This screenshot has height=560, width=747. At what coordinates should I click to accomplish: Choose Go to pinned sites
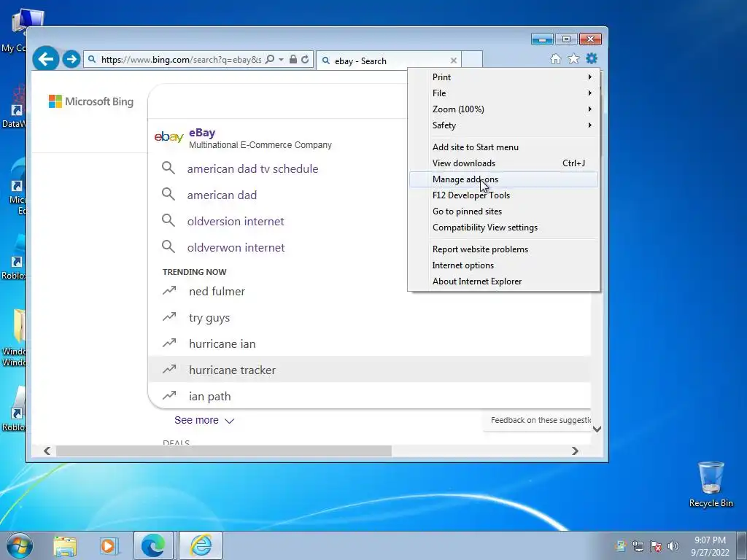point(503,212)
